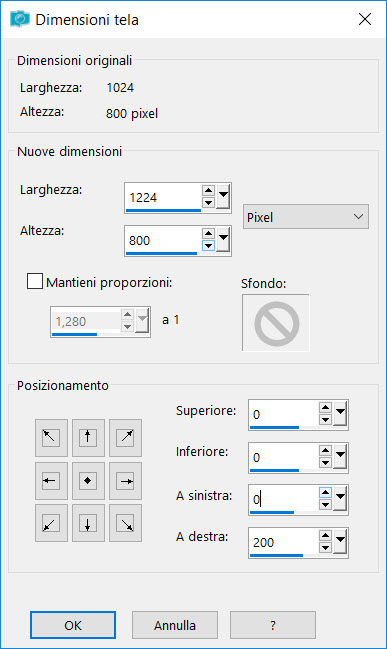
Task: Increase Altezza value with up arrow
Action: 208,234
